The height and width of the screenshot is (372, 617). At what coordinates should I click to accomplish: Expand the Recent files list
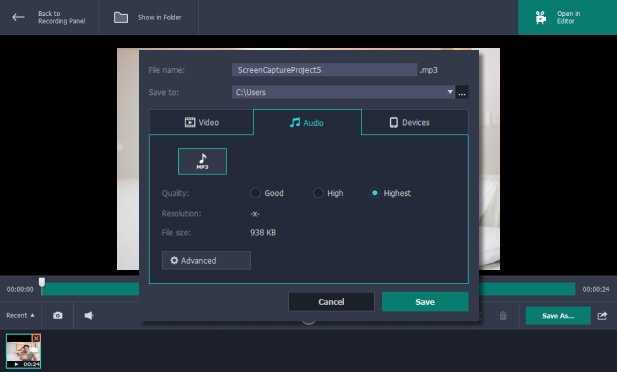[20, 315]
